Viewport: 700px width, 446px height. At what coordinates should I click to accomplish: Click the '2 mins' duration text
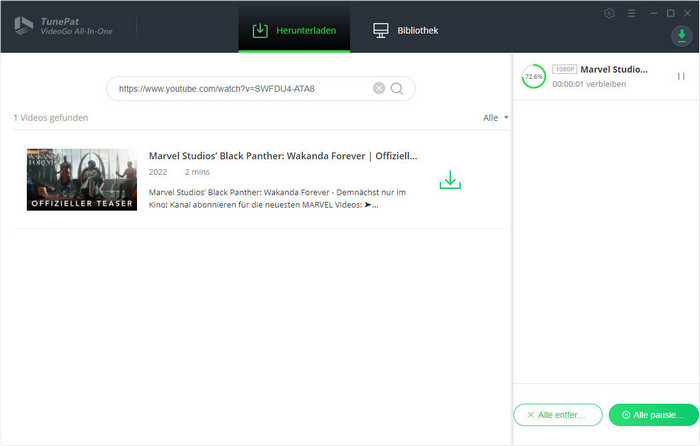197,172
